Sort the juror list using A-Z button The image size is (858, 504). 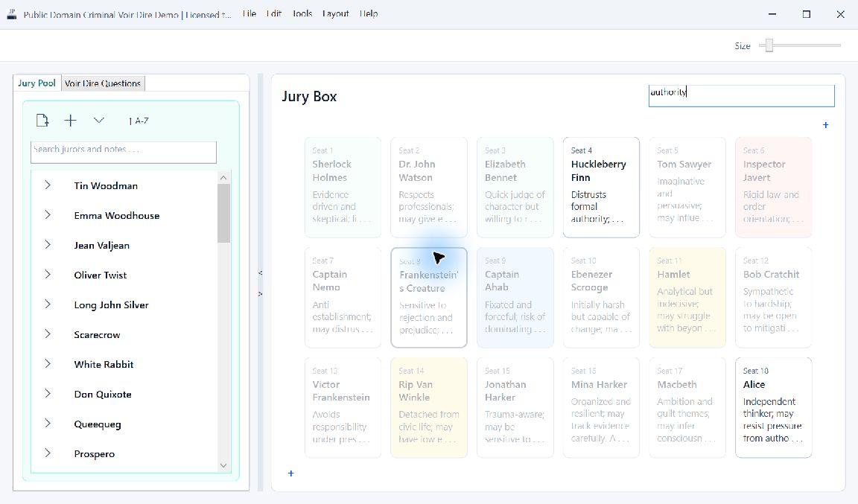click(x=139, y=121)
